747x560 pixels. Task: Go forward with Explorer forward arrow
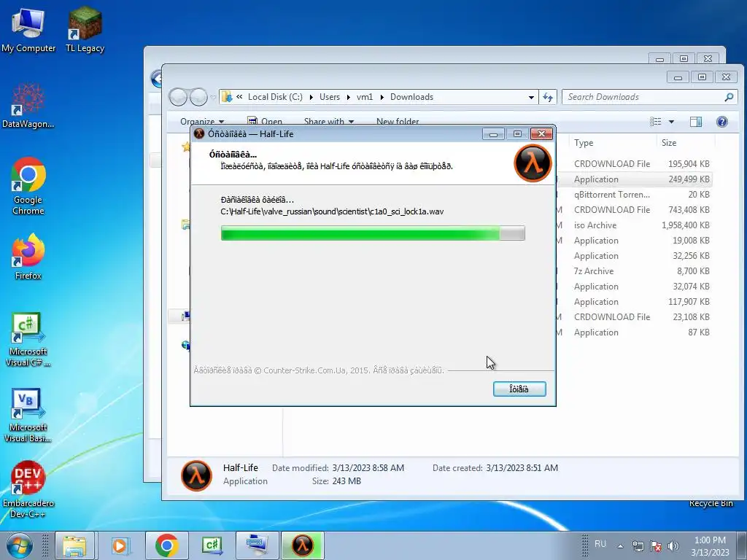pyautogui.click(x=198, y=97)
